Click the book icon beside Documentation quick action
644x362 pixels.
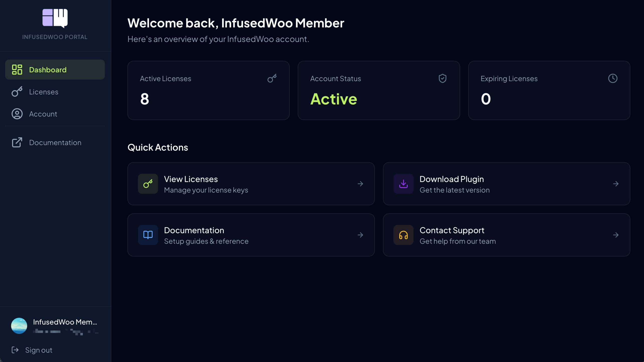(148, 235)
